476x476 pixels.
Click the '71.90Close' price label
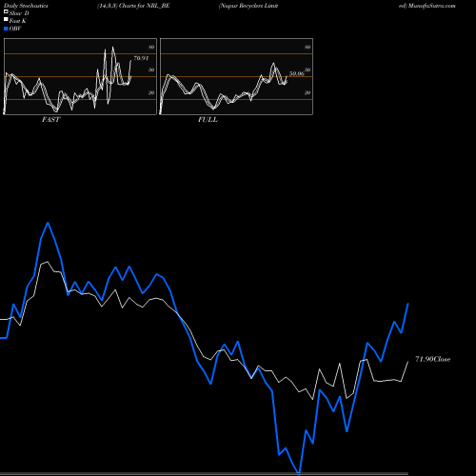click(x=433, y=359)
